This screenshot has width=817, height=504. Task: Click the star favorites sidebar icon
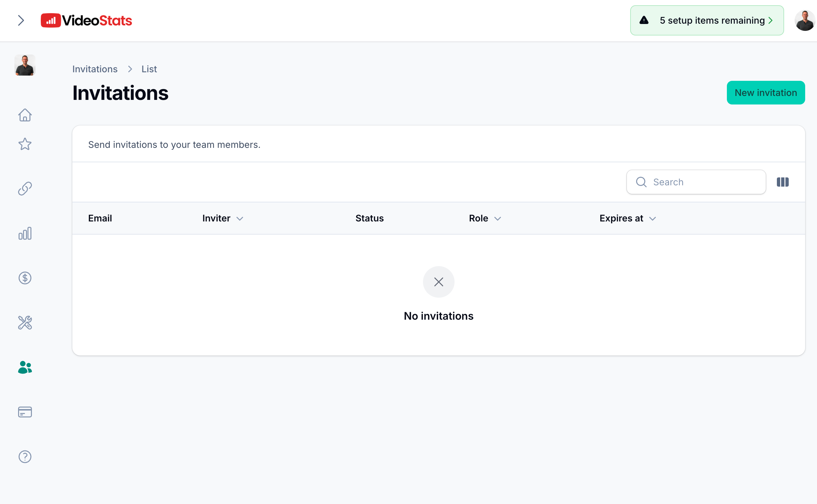coord(25,144)
